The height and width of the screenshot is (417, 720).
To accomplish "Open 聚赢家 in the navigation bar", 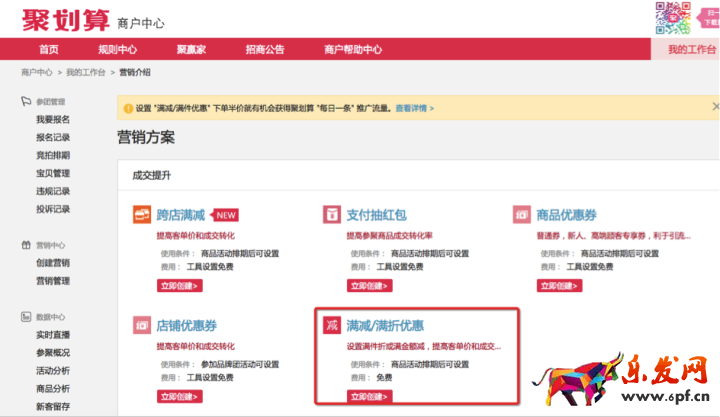I will click(191, 49).
